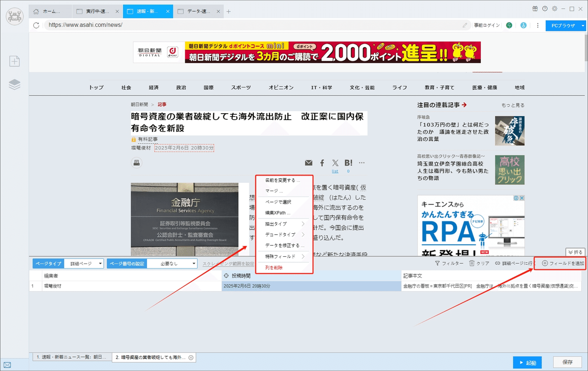Viewport: 588px width, 371px height.
Task: Click the 詳細ページに行く link button
Action: [x=514, y=263]
